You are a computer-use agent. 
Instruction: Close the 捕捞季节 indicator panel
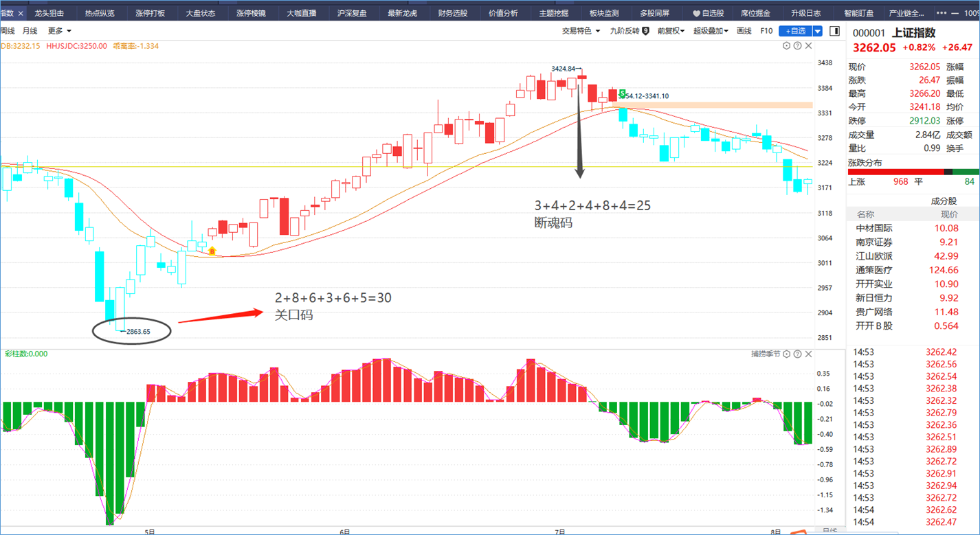pyautogui.click(x=808, y=354)
